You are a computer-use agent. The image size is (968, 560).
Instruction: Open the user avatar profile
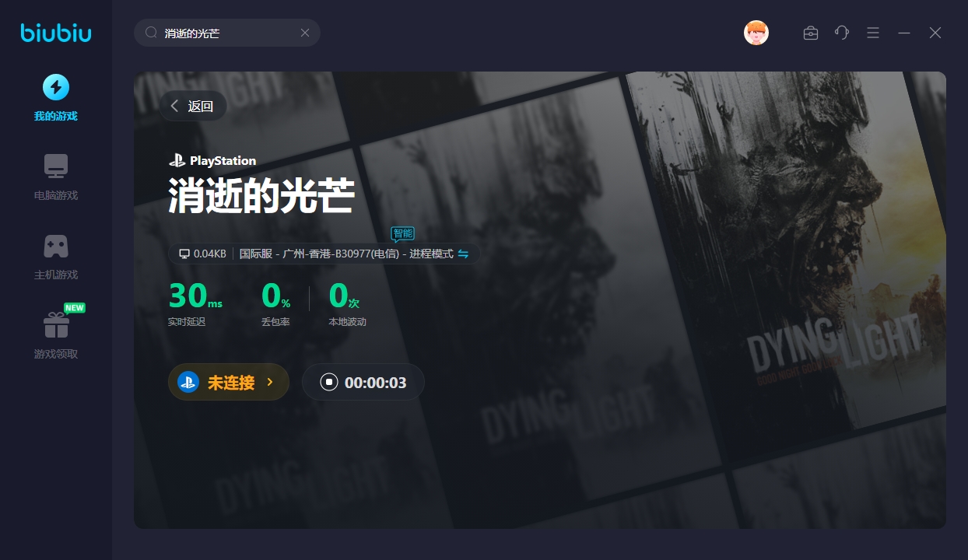point(756,33)
